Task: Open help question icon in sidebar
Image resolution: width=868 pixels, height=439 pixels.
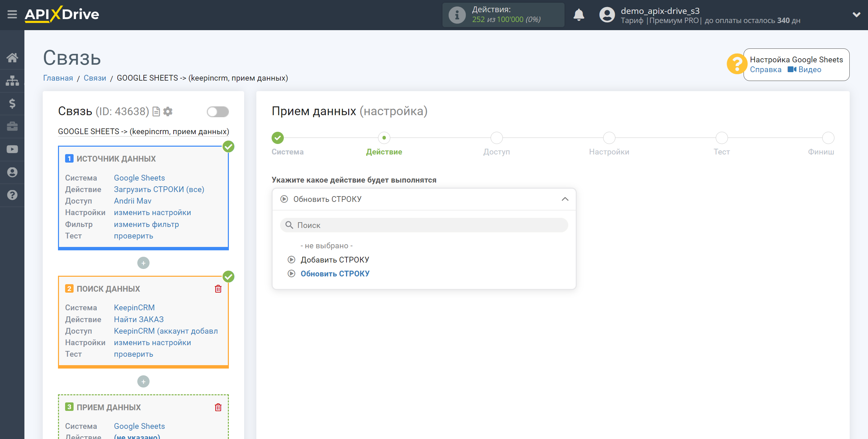Action: coord(12,195)
